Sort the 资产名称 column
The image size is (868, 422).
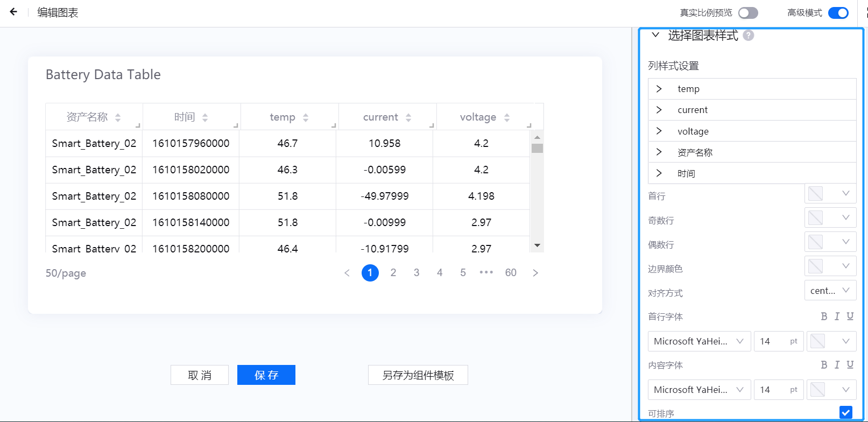point(118,117)
